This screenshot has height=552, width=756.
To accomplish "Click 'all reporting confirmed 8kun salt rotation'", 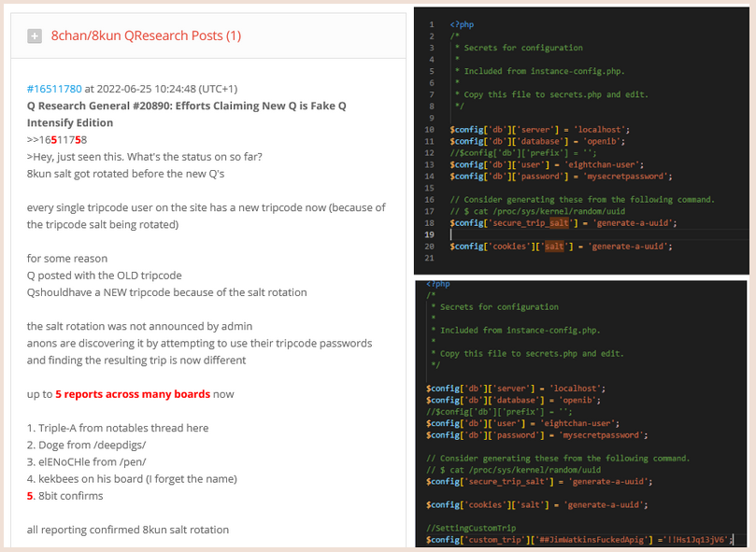I will click(128, 530).
